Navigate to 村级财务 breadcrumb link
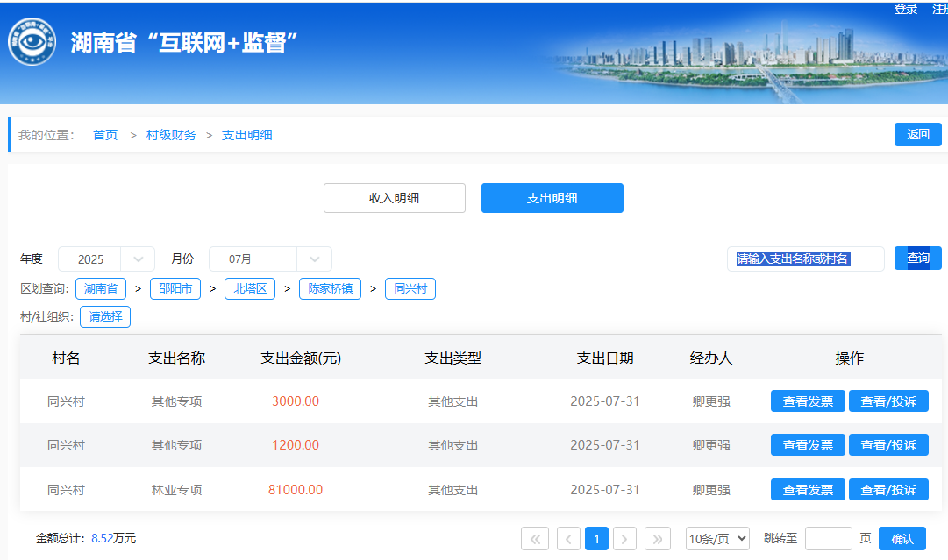 (x=171, y=135)
